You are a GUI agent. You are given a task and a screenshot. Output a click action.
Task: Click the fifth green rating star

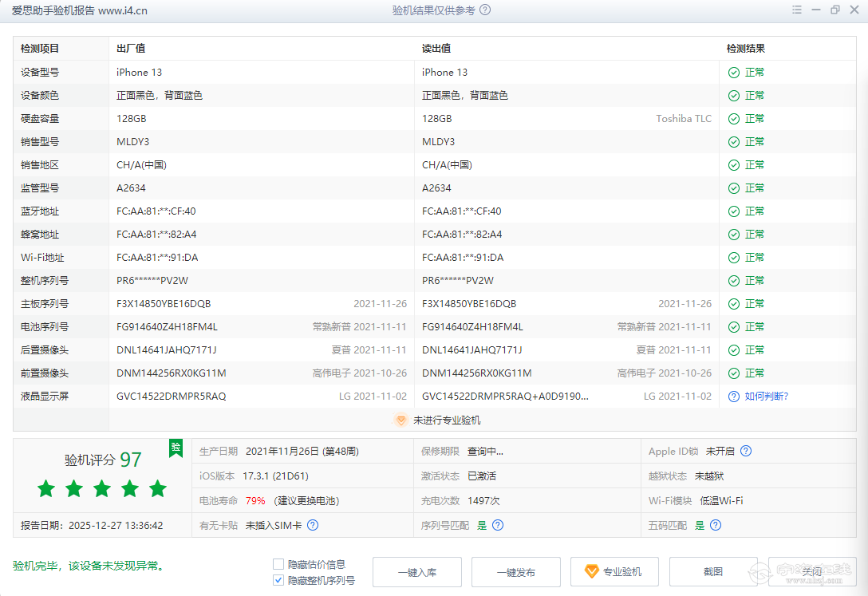[x=157, y=489]
